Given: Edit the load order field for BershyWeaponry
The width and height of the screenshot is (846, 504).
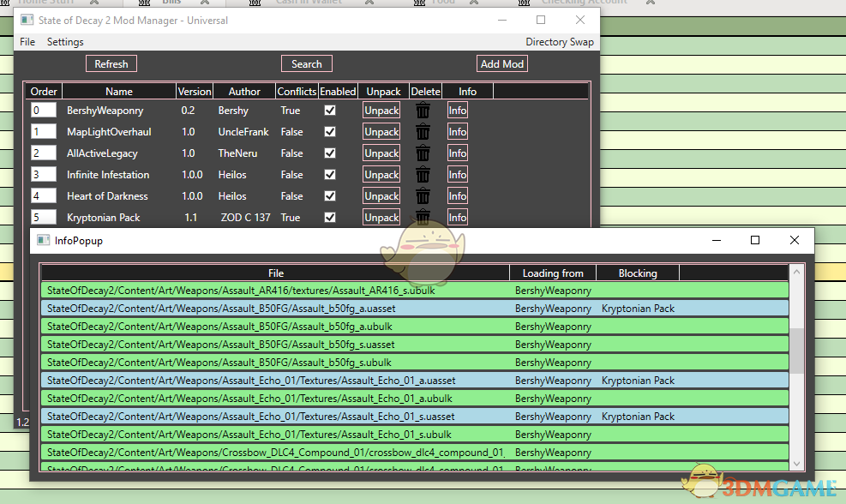Looking at the screenshot, I should coord(43,111).
